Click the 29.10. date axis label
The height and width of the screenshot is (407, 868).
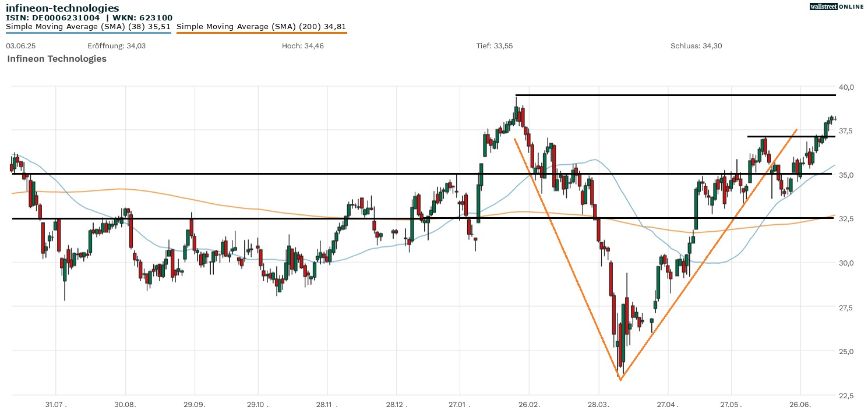tap(258, 404)
